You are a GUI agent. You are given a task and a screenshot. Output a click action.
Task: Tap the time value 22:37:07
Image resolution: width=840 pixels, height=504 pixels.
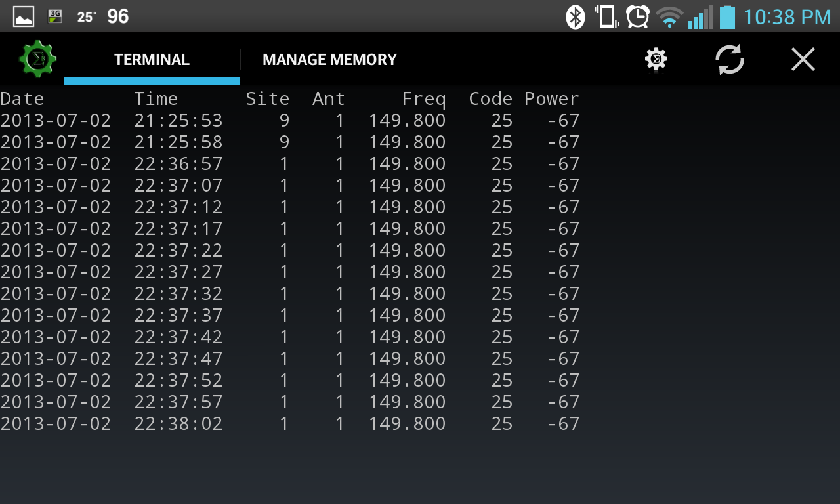coord(178,186)
